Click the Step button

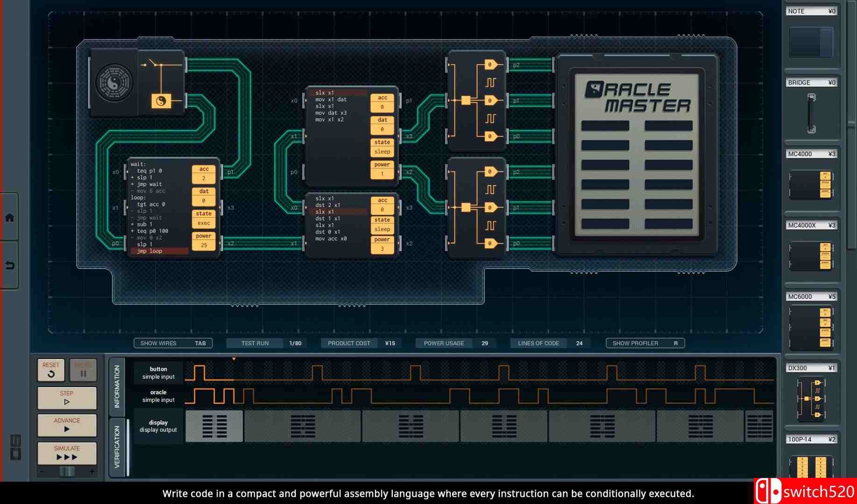(67, 398)
